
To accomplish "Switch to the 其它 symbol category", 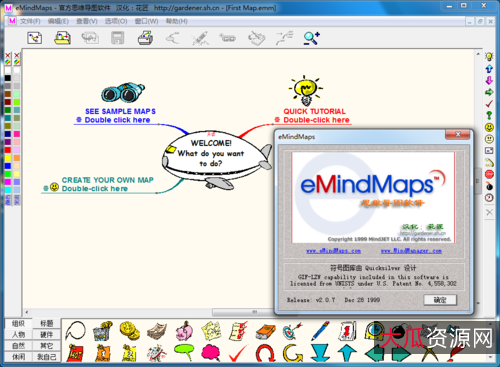I will coord(47,346).
